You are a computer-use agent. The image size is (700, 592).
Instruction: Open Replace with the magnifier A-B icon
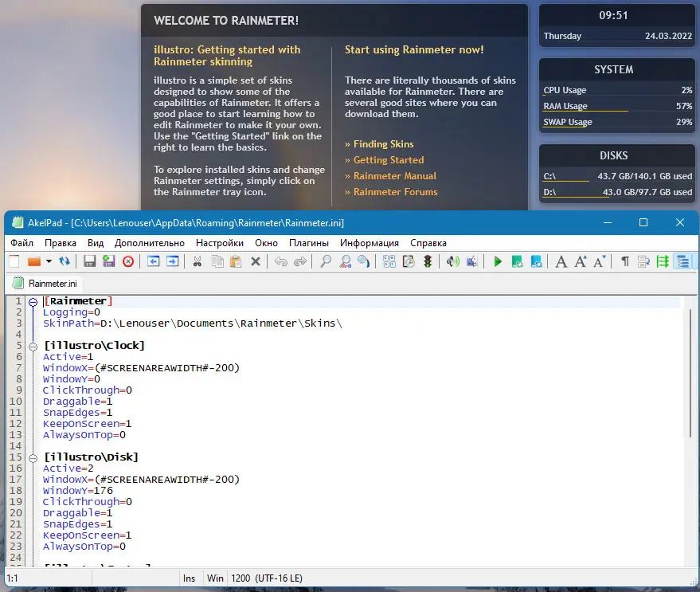[345, 261]
